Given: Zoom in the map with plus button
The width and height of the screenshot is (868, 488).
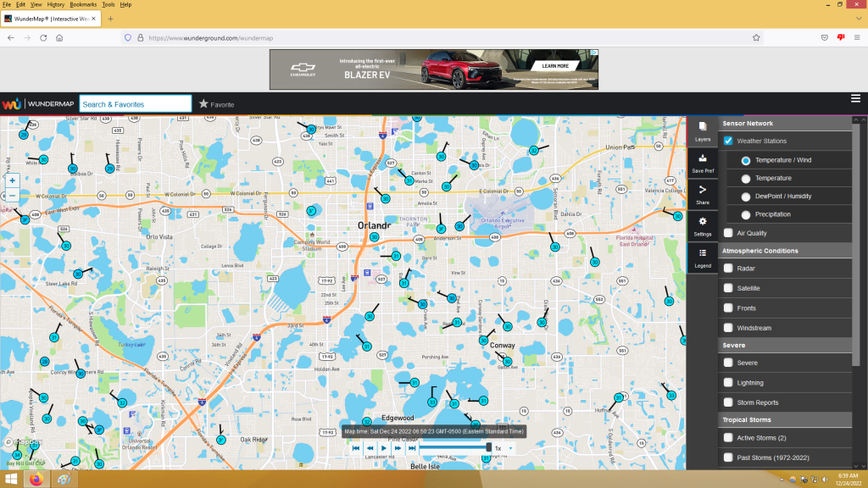Looking at the screenshot, I should click(13, 180).
